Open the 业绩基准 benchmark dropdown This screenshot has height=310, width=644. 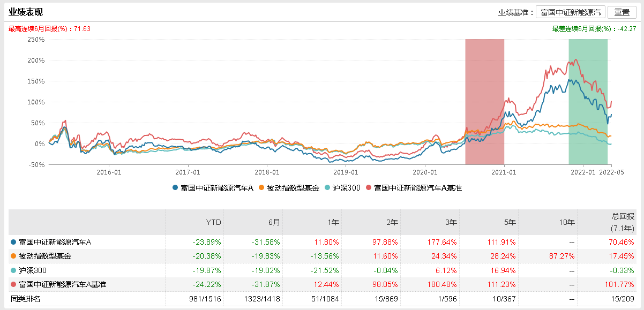pos(570,12)
